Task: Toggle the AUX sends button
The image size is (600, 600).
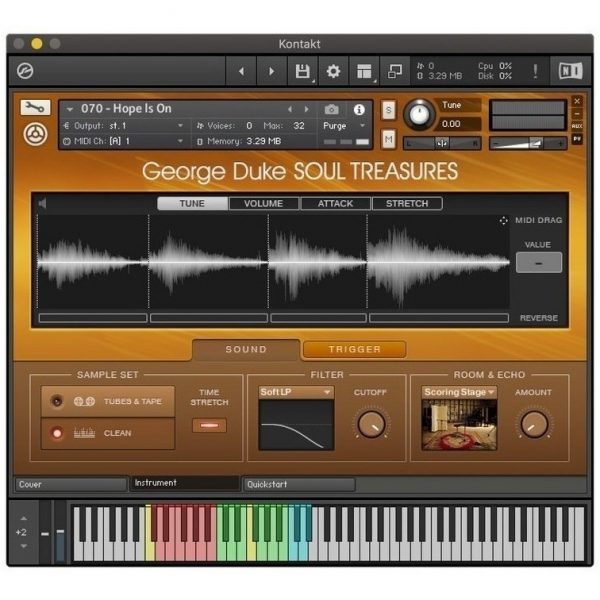Action: coord(577,126)
